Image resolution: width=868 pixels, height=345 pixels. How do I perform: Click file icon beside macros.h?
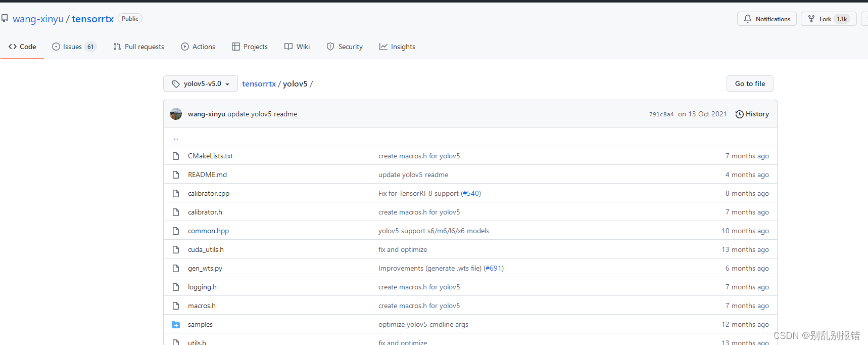176,306
